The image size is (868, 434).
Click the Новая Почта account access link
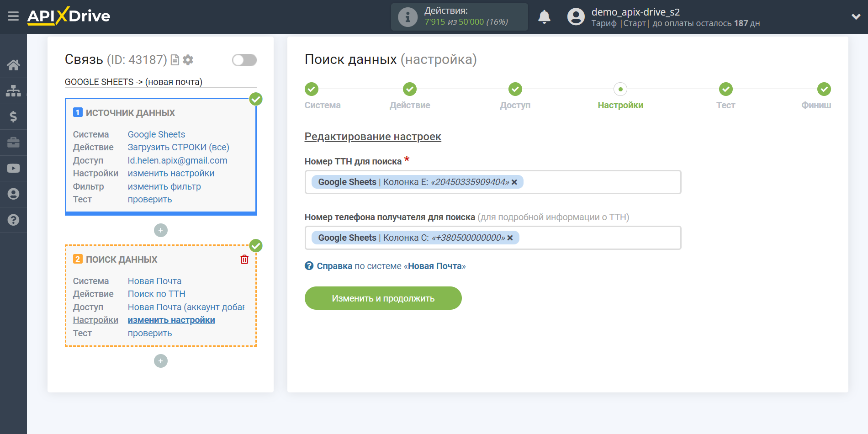[x=186, y=307]
